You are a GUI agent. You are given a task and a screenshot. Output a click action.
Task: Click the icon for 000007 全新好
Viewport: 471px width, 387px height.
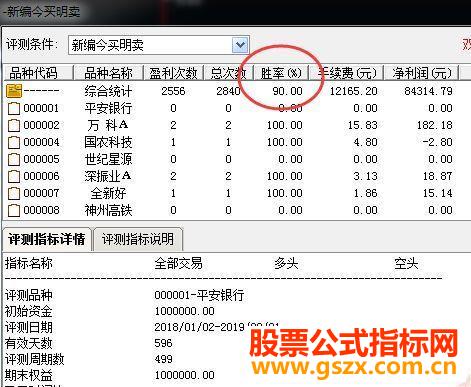(x=14, y=193)
